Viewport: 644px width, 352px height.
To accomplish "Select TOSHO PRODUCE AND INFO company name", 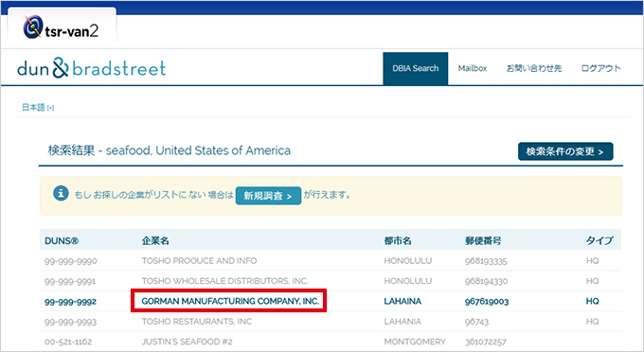I will coord(199,260).
